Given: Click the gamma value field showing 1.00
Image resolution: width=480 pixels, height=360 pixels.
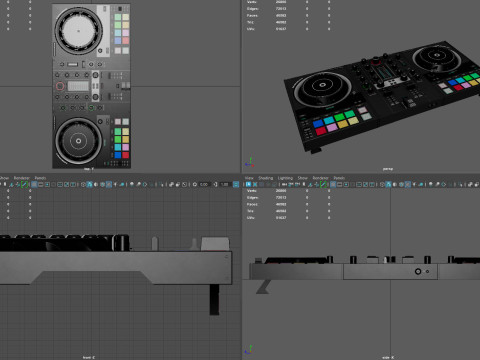Looking at the screenshot, I should [225, 184].
